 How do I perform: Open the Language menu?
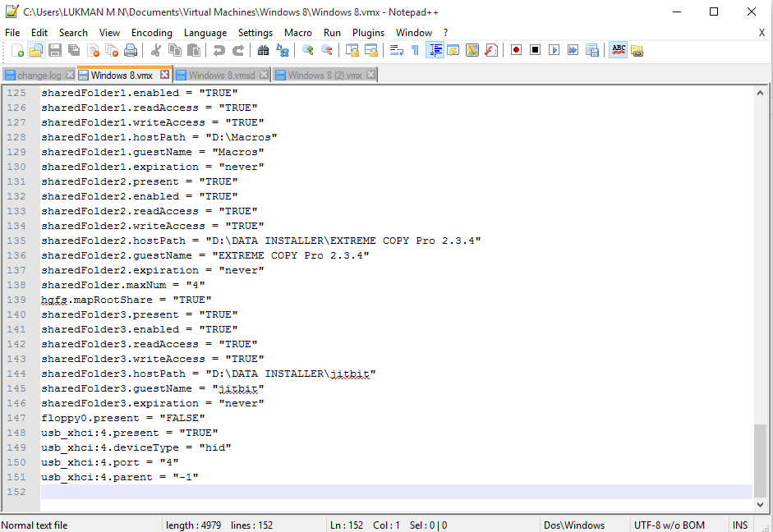[x=205, y=33]
